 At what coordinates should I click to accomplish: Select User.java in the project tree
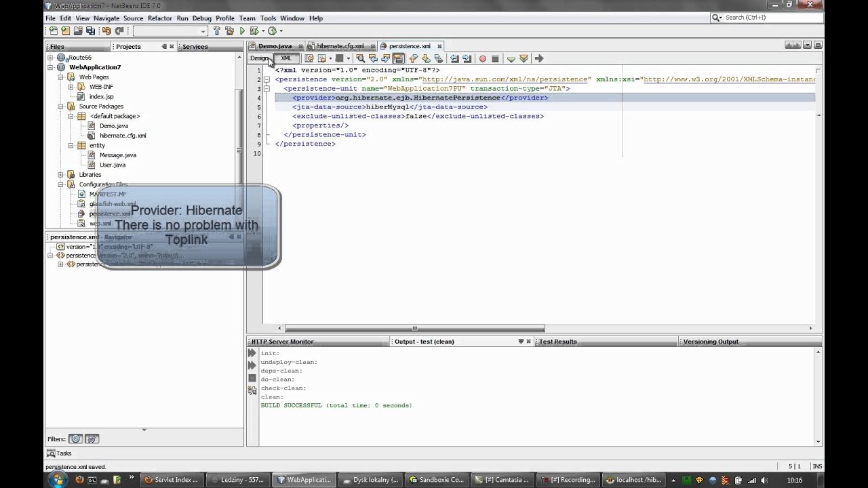point(113,165)
